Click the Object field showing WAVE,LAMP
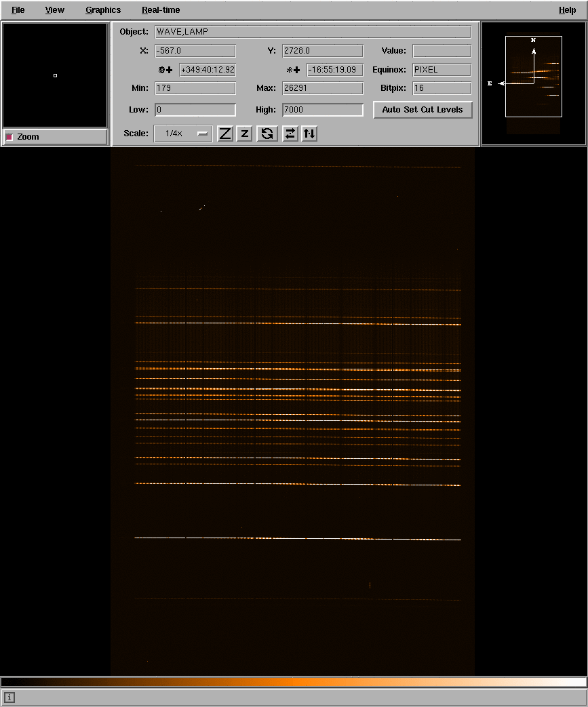Screen dimensions: 588x707 tap(313, 32)
